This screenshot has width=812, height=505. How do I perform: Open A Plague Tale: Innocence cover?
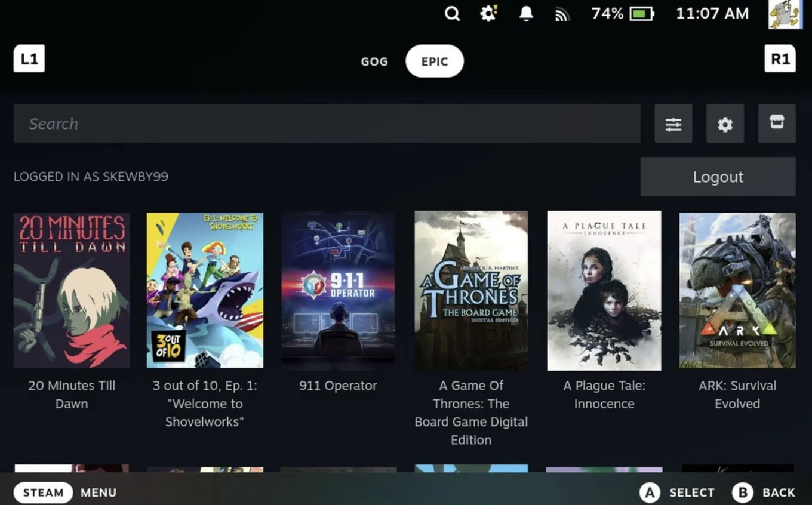pyautogui.click(x=604, y=290)
